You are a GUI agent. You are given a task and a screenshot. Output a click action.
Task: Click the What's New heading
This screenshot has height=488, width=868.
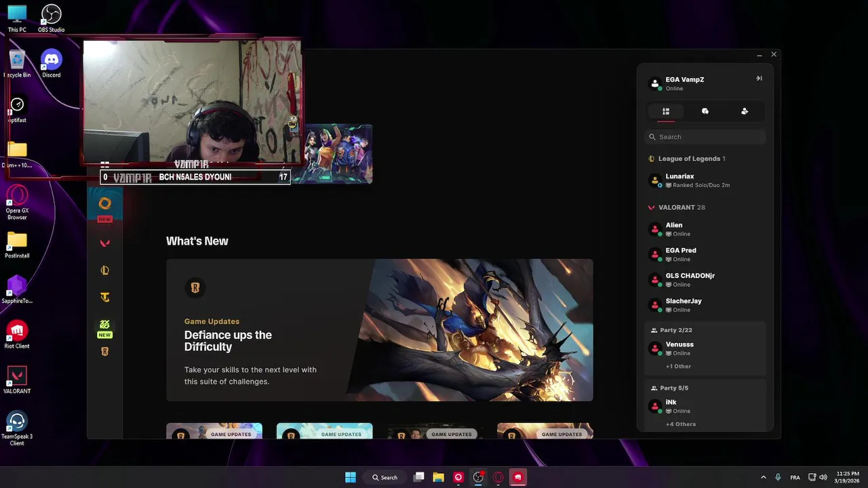click(197, 241)
